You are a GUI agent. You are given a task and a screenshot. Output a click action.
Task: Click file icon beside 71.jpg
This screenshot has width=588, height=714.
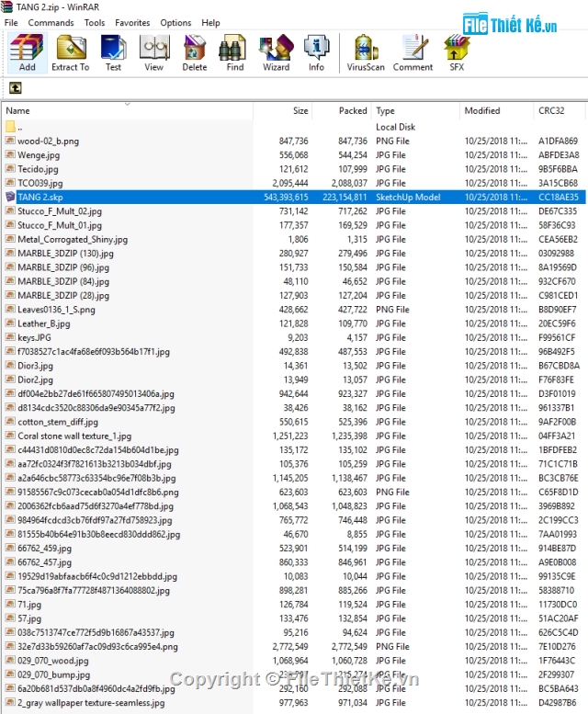10,605
